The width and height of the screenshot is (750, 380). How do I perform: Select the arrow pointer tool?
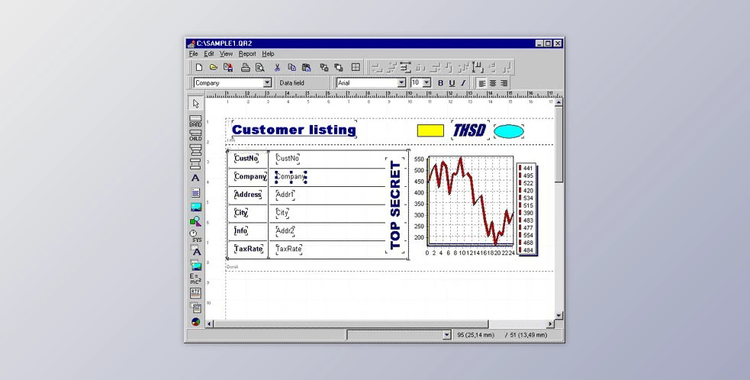pos(196,103)
